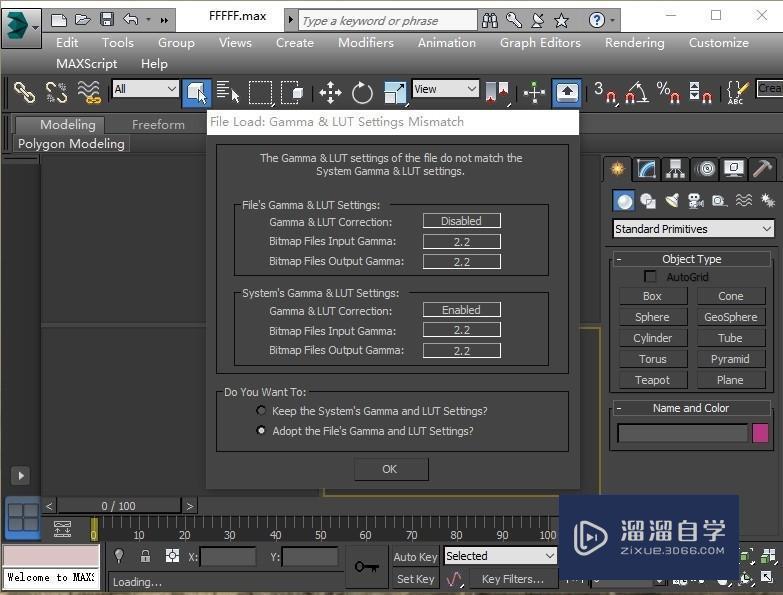The height and width of the screenshot is (595, 783).
Task: Toggle Set Key animation mode
Action: point(415,579)
